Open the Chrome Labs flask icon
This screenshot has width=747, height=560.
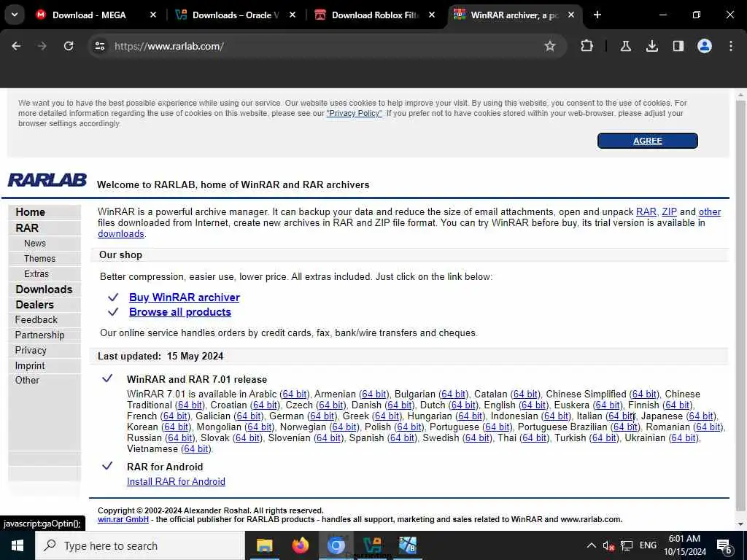click(625, 46)
